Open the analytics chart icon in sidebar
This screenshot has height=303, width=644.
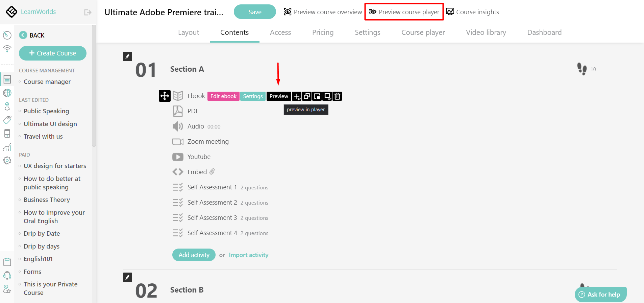[x=7, y=147]
